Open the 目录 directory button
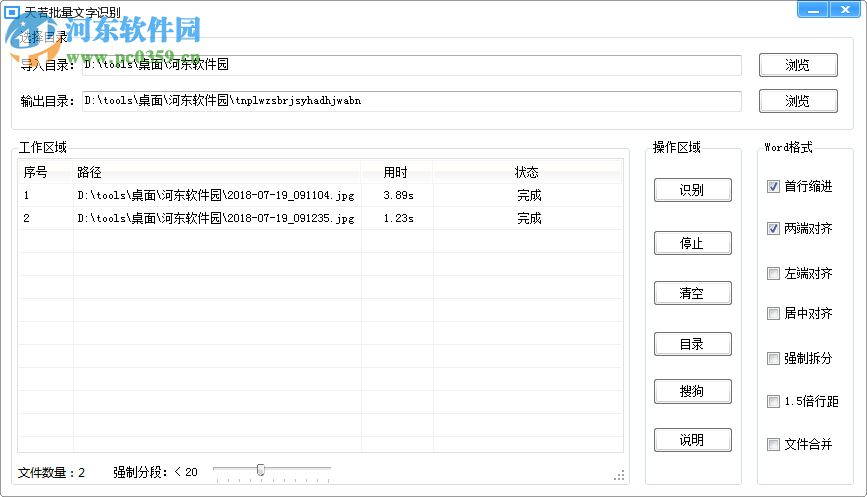The height and width of the screenshot is (497, 867). click(692, 344)
